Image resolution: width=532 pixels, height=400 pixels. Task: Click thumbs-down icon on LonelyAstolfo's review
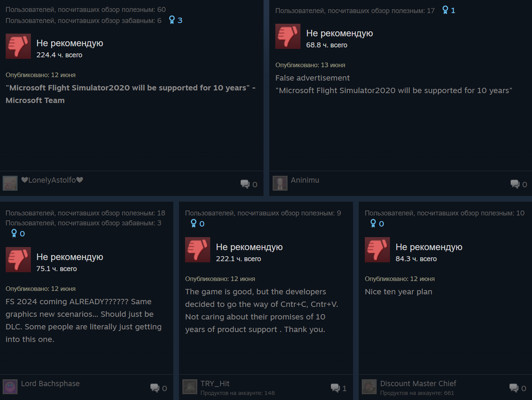click(18, 46)
